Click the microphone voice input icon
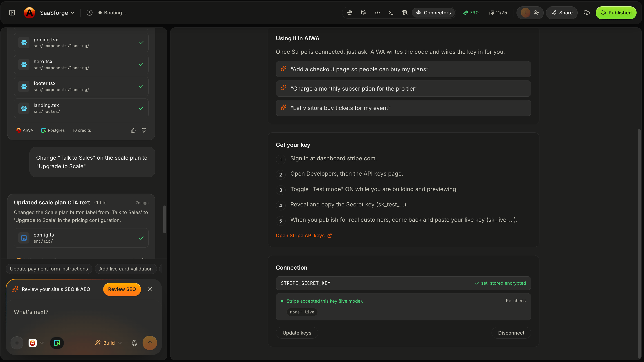The width and height of the screenshot is (644, 362). pyautogui.click(x=134, y=343)
